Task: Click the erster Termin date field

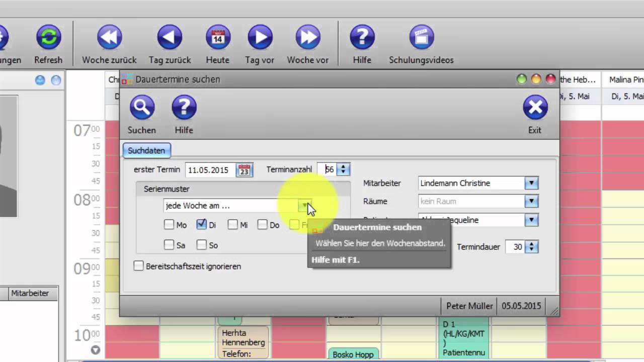Action: coord(211,170)
